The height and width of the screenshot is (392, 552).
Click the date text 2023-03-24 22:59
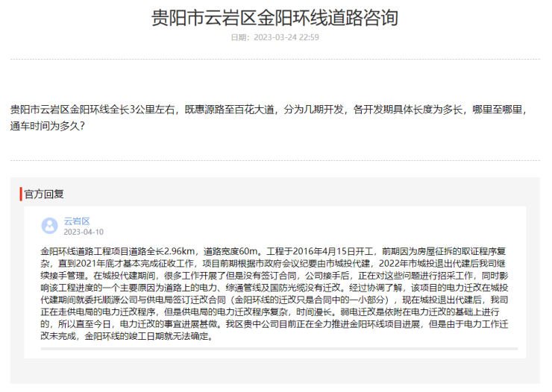click(x=286, y=37)
